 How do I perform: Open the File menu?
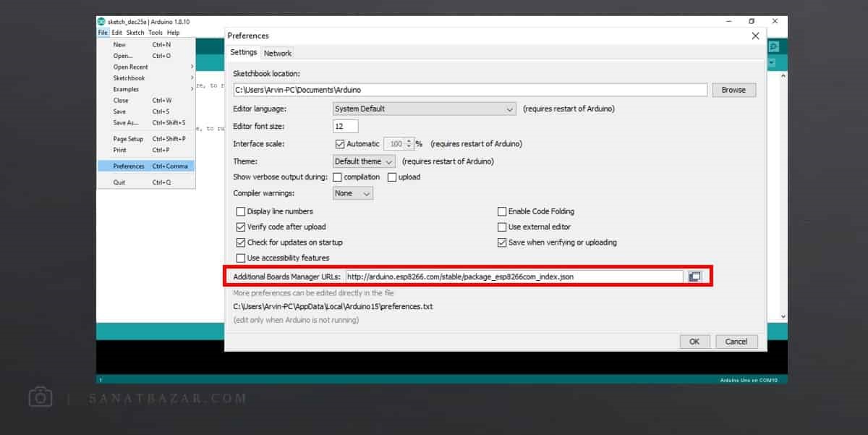(x=103, y=33)
